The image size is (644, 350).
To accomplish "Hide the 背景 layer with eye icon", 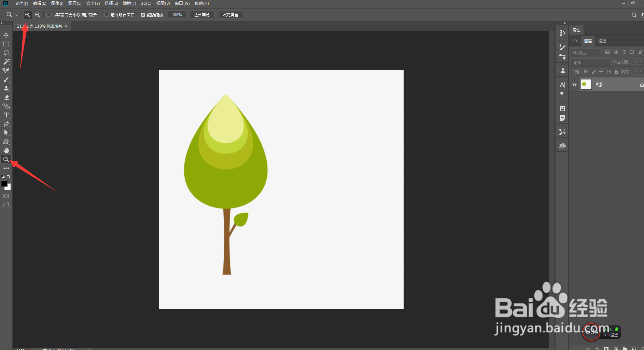I will coord(575,85).
